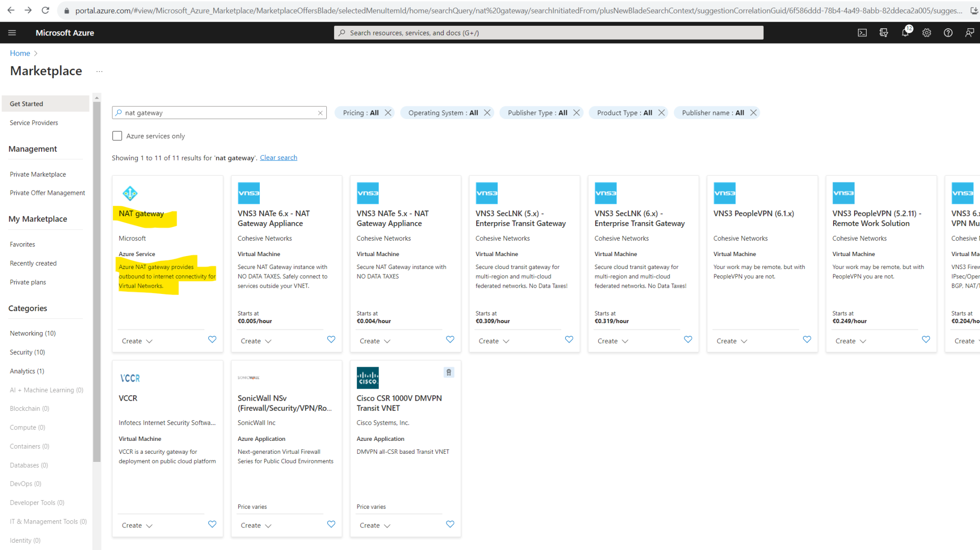
Task: Open the Pricing : All filter
Action: 360,113
